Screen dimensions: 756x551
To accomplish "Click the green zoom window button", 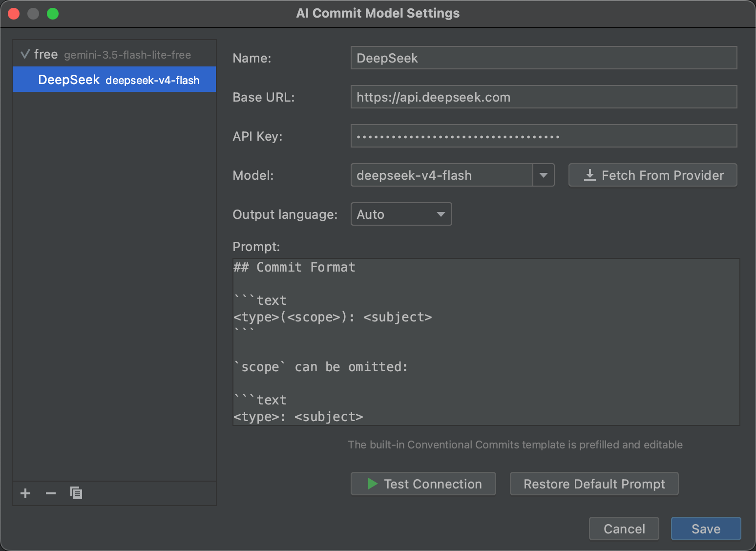I will (x=53, y=14).
